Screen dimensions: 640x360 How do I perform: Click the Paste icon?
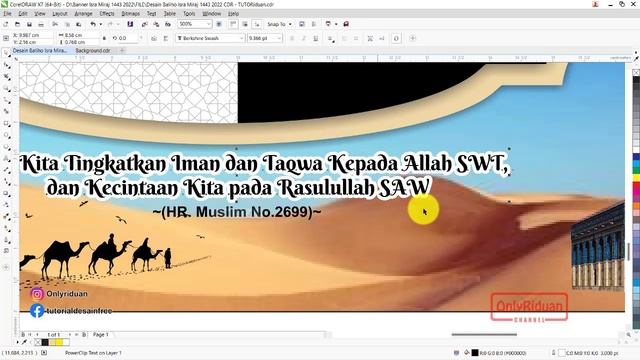click(78, 24)
